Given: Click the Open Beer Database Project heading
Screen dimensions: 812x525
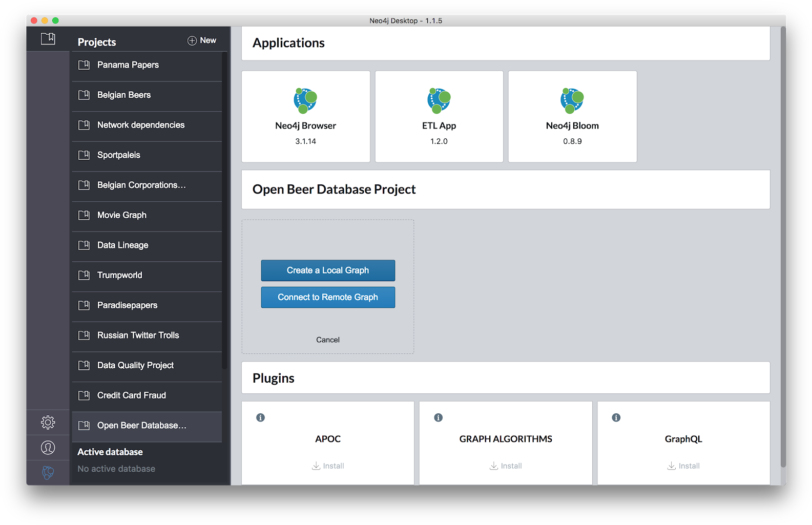Looking at the screenshot, I should 334,190.
